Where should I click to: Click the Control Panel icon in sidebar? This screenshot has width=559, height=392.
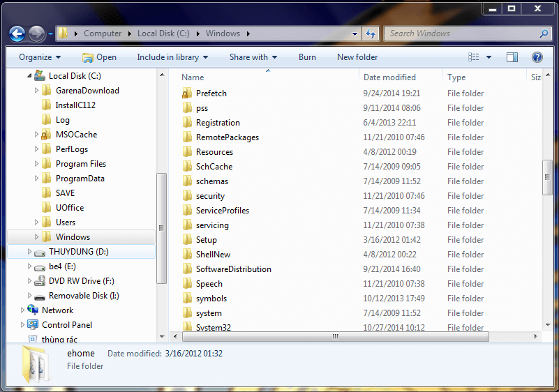tap(32, 325)
